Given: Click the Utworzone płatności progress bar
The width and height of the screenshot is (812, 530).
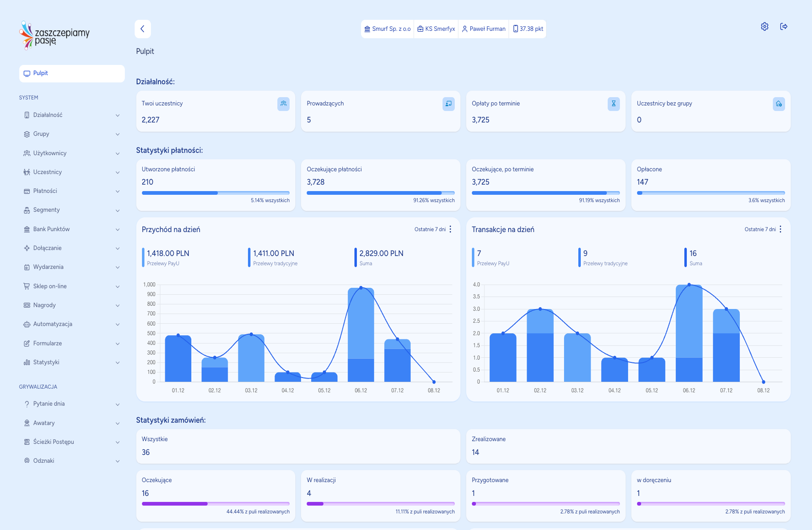Looking at the screenshot, I should pos(216,193).
